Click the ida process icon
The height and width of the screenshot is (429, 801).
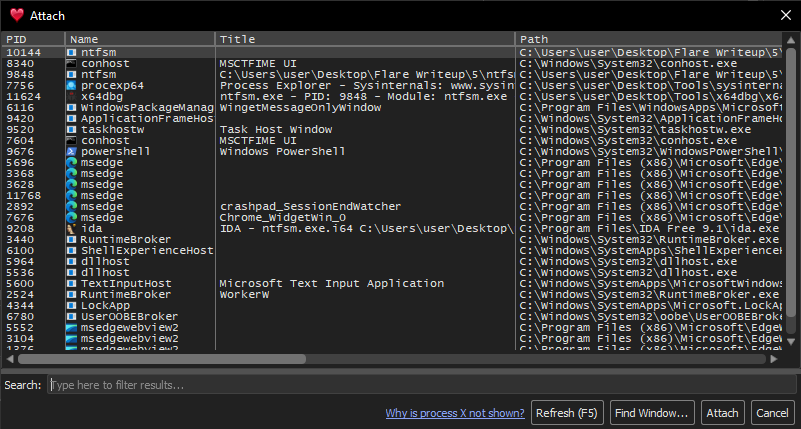pos(72,229)
